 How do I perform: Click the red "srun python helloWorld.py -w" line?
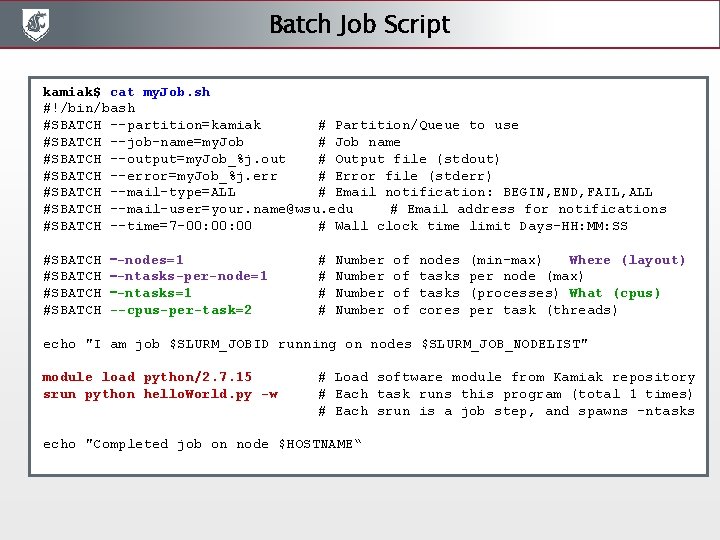click(x=160, y=394)
